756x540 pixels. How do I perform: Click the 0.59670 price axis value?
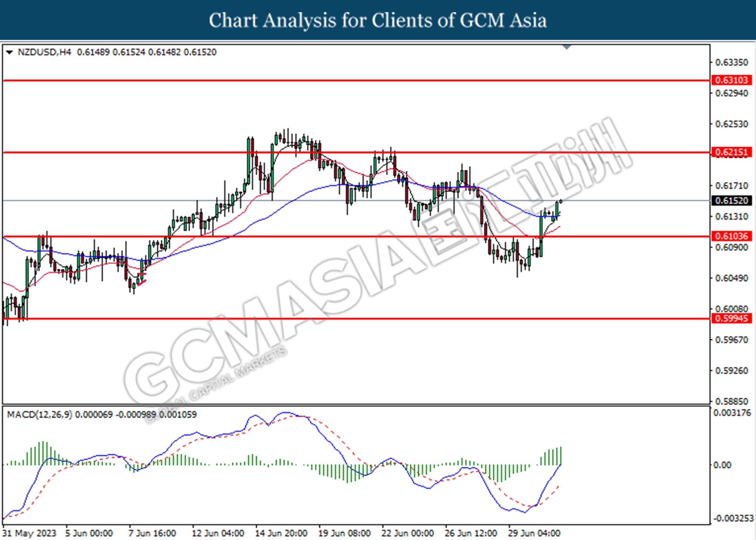[x=731, y=340]
